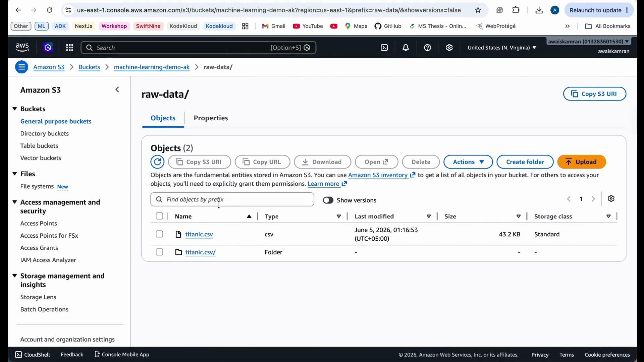This screenshot has height=362, width=644.
Task: View site information icon in address bar
Action: [68, 10]
